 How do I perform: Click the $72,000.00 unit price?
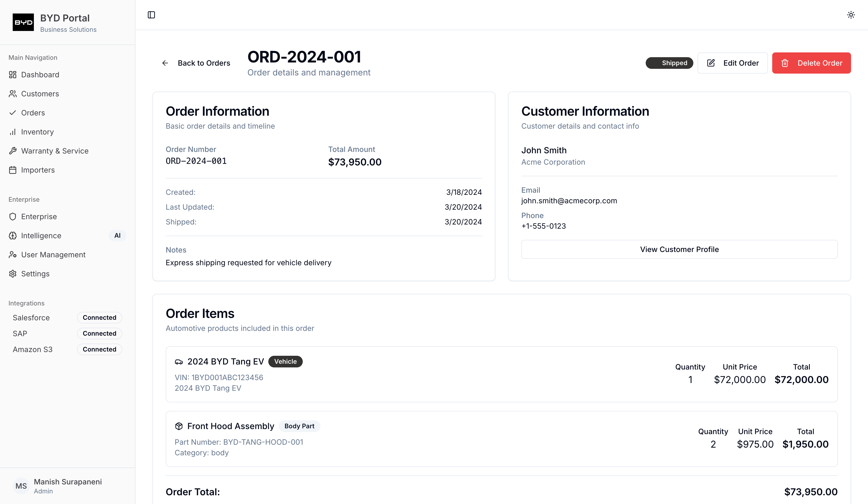pyautogui.click(x=740, y=380)
